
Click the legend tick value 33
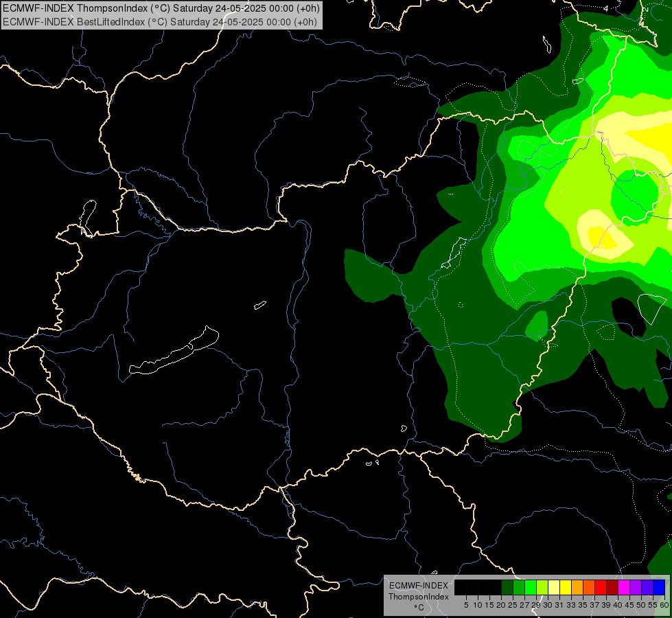coord(571,605)
